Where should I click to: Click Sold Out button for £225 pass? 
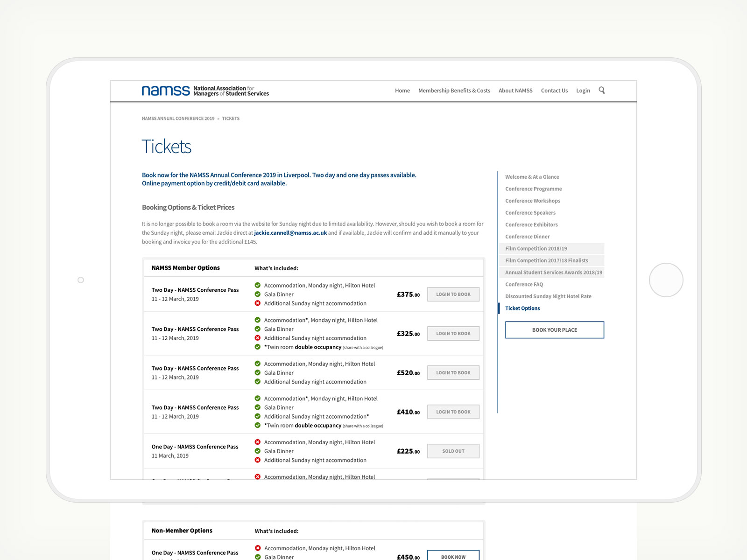453,451
